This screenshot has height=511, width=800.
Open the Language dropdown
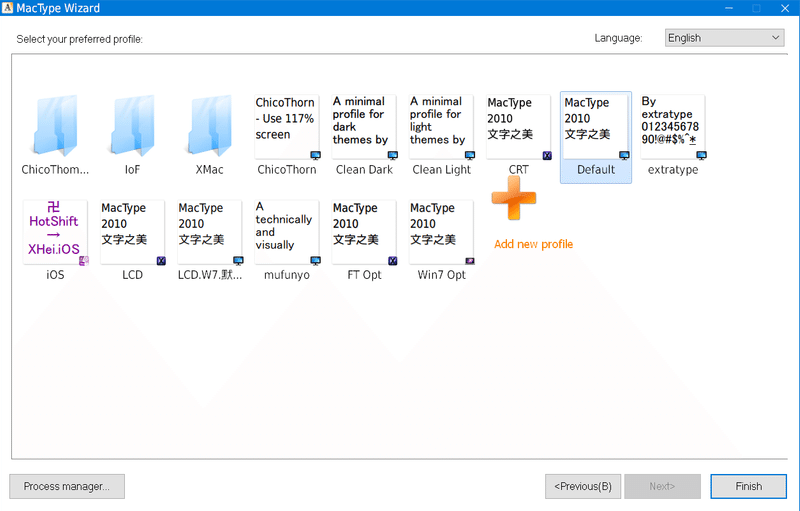(x=724, y=38)
